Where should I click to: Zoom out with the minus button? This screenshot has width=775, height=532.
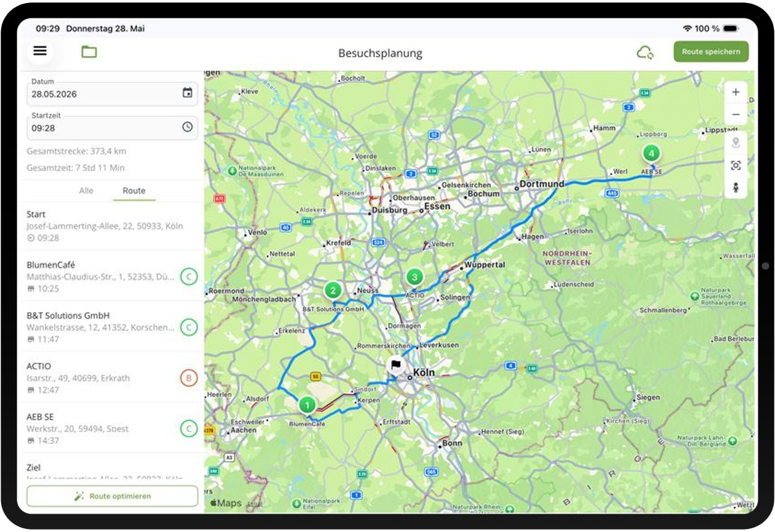[736, 114]
